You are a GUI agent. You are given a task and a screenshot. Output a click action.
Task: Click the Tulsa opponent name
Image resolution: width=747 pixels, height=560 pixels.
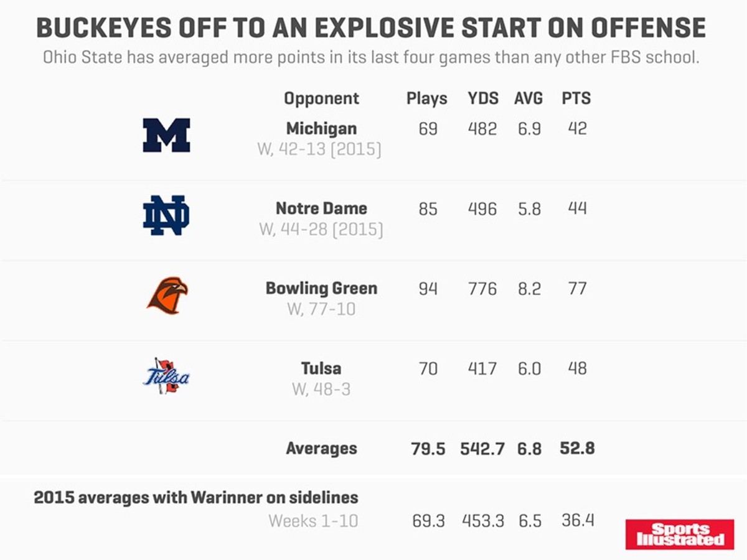[321, 368]
